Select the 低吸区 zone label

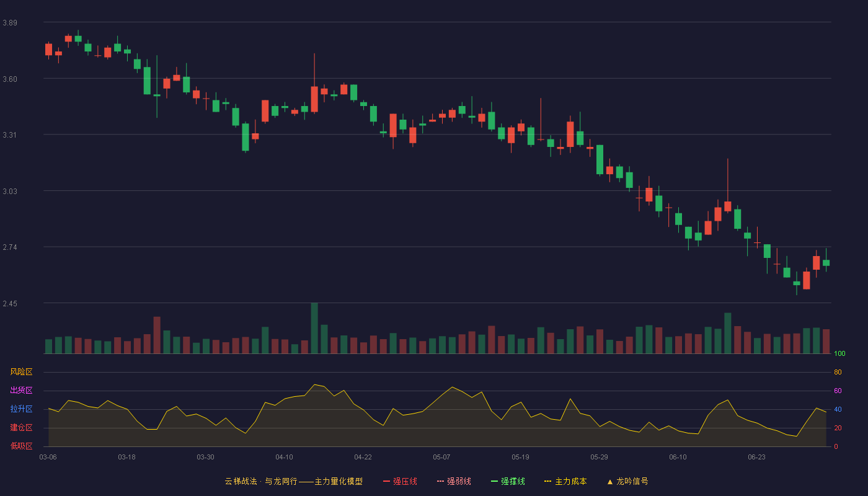21,446
